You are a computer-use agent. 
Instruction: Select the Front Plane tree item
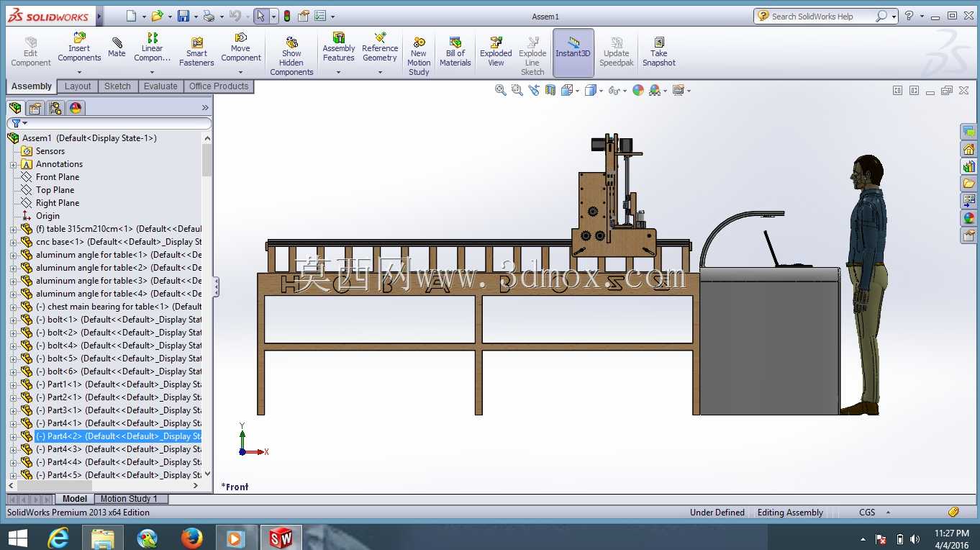pos(57,177)
